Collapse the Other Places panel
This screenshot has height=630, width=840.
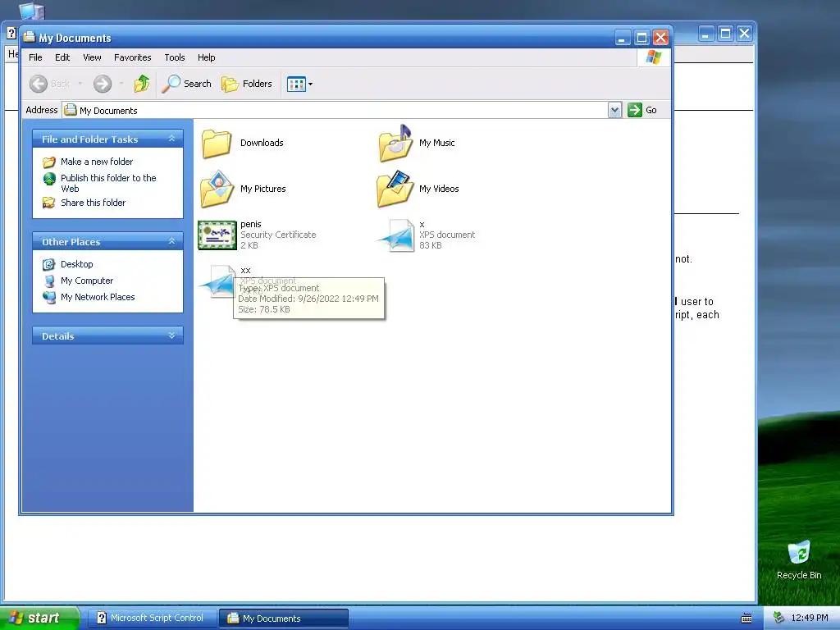(x=171, y=242)
